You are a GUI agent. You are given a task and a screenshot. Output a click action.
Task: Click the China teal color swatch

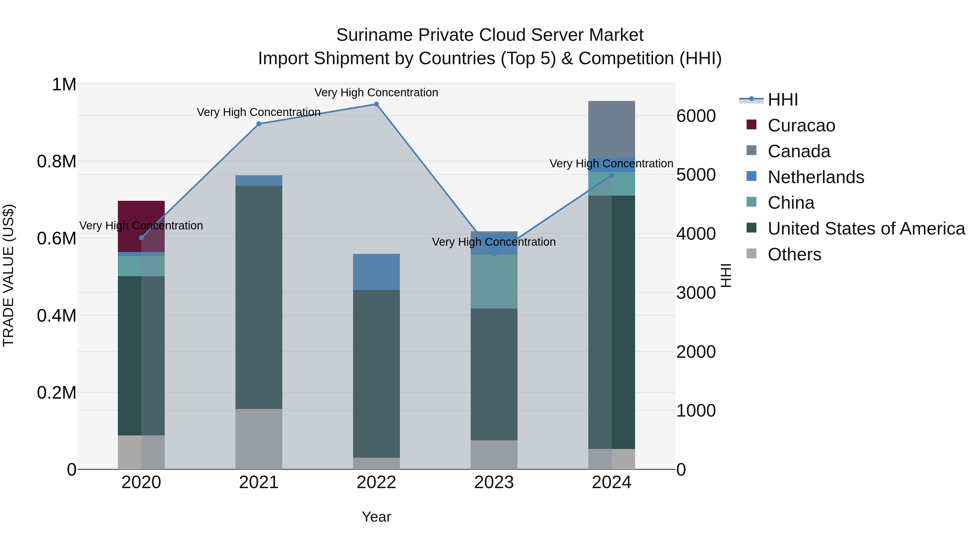tap(751, 202)
